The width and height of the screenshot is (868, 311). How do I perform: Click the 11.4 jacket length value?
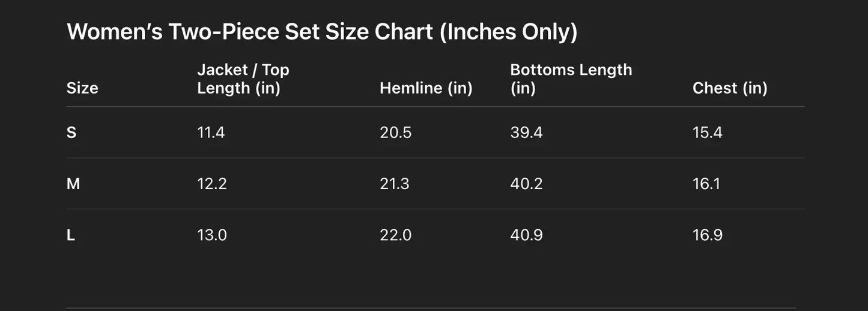tap(211, 133)
